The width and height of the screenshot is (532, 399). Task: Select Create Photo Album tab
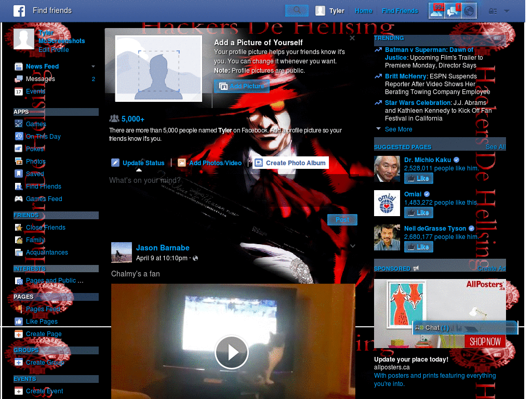(291, 163)
